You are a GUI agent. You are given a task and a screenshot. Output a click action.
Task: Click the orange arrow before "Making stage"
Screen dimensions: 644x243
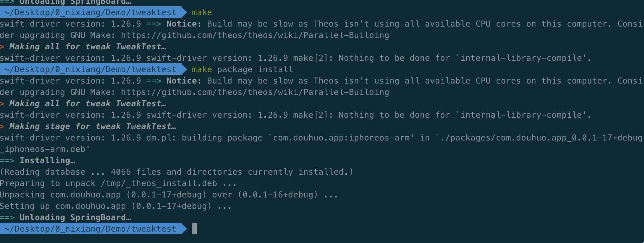click(2, 127)
